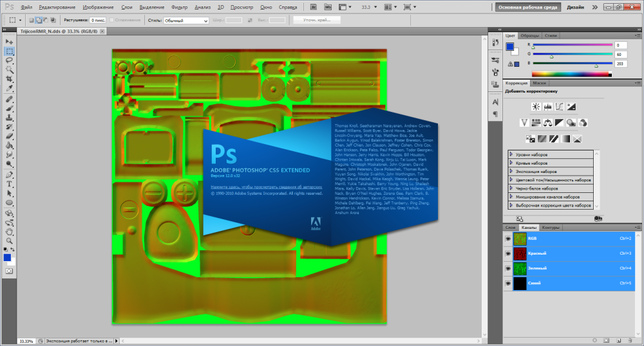Click Основная рабочая среда workspace button
This screenshot has width=644, height=346.
528,7
